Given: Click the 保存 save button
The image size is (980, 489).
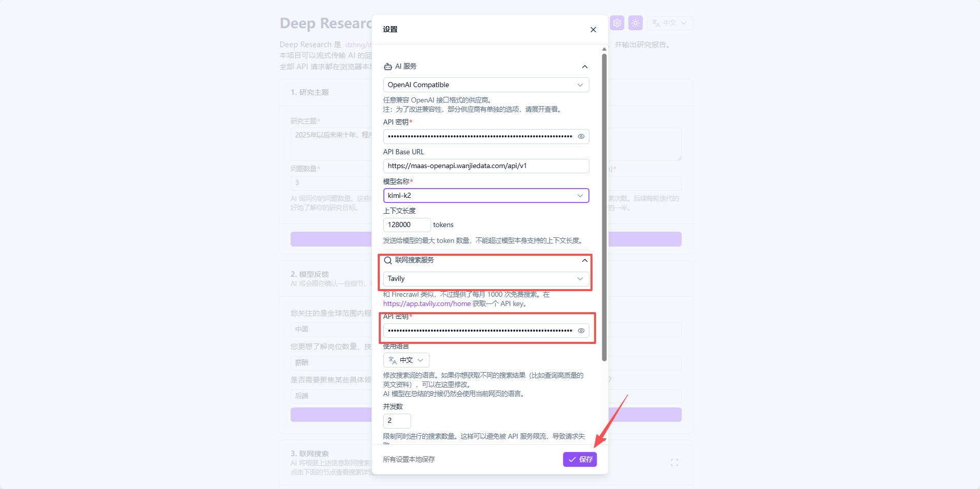Looking at the screenshot, I should (x=580, y=460).
